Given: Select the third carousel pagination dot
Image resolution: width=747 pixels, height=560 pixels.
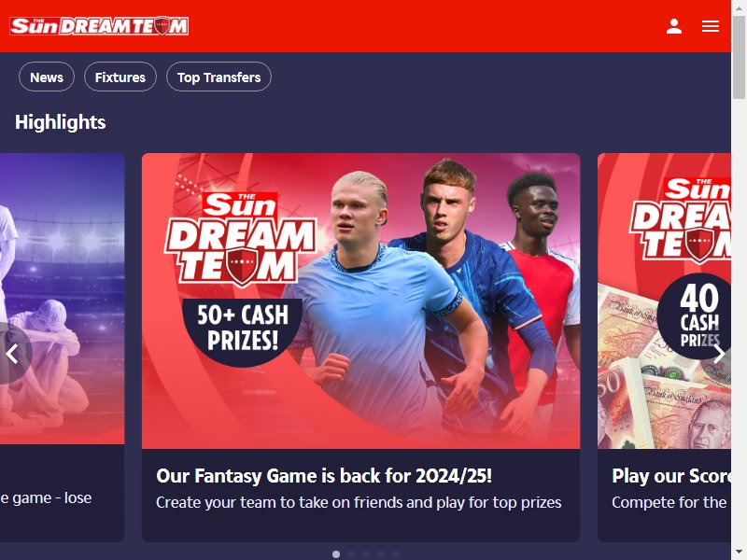Looking at the screenshot, I should [366, 554].
